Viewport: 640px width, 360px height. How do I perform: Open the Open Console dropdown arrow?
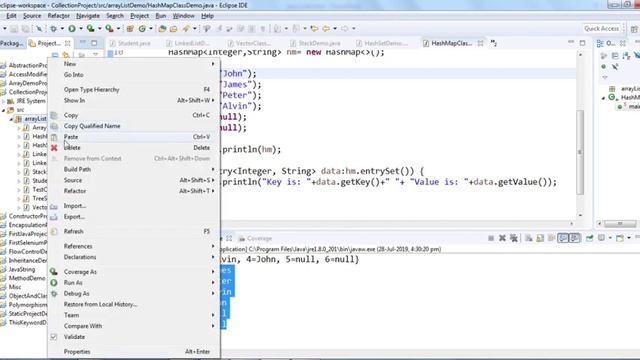click(x=629, y=238)
